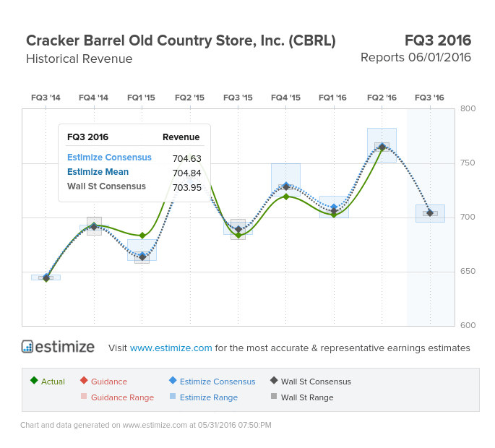Click the estimize logo icon
The height and width of the screenshot is (448, 495).
[x=27, y=346]
